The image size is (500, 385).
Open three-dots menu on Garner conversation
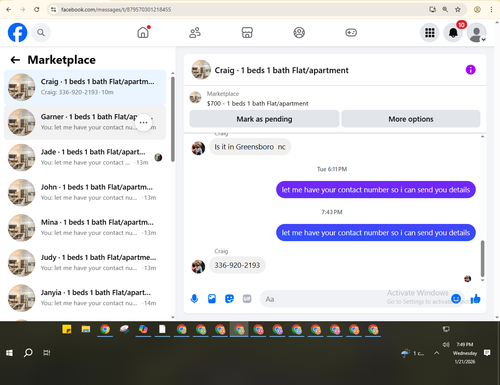(144, 122)
